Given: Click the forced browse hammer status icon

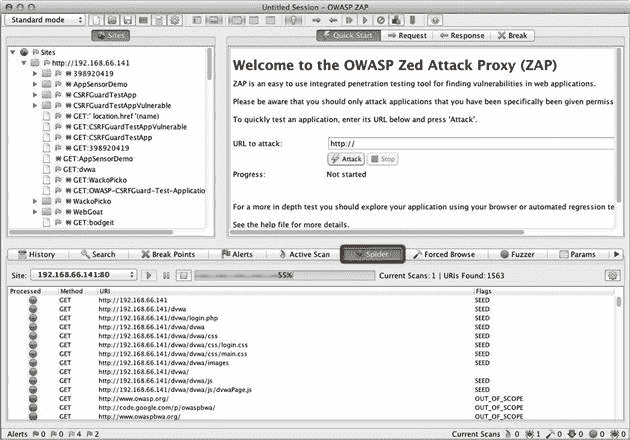Looking at the screenshot, I should (550, 434).
